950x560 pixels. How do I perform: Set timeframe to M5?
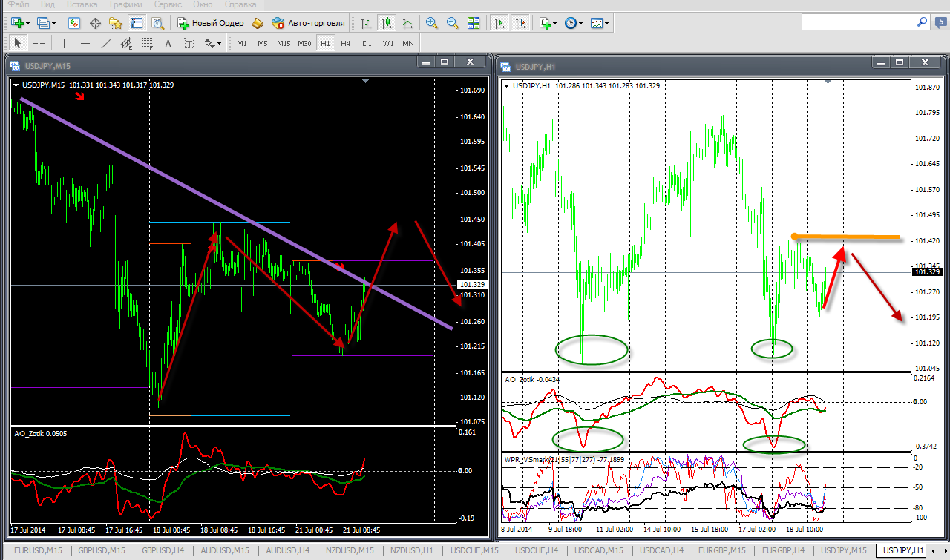[x=263, y=43]
